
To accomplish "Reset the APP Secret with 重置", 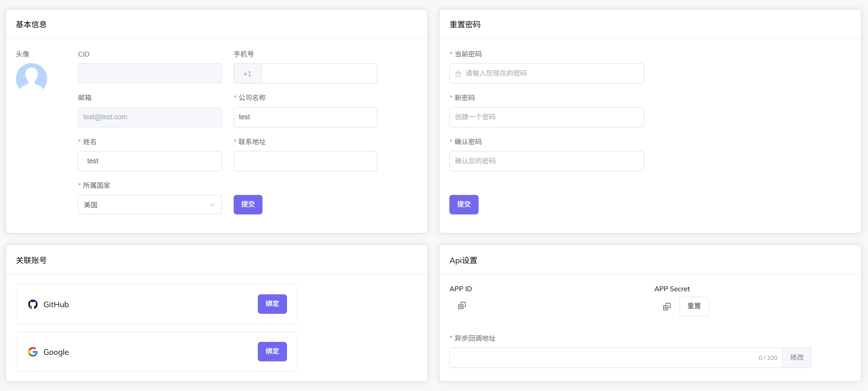I will click(x=694, y=306).
